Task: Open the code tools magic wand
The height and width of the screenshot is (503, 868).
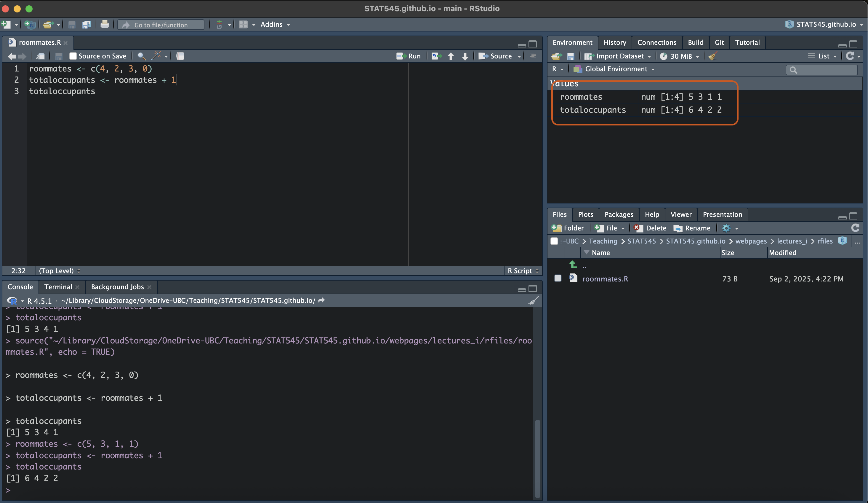Action: (157, 56)
